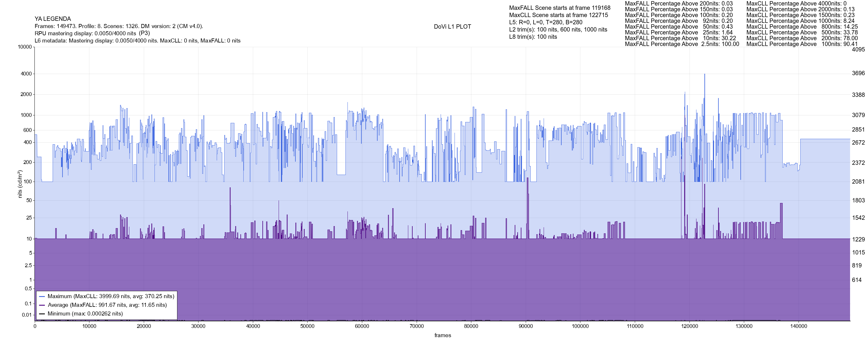This screenshot has height=347, width=868.
Task: Click 'MaxCLL Scene starts at frame 122715' text
Action: point(558,15)
